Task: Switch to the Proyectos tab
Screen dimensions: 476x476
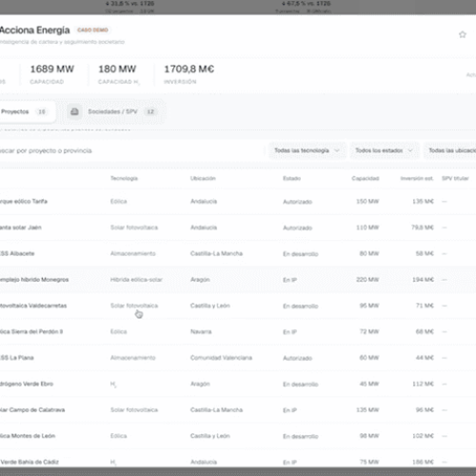Action: tap(25, 111)
